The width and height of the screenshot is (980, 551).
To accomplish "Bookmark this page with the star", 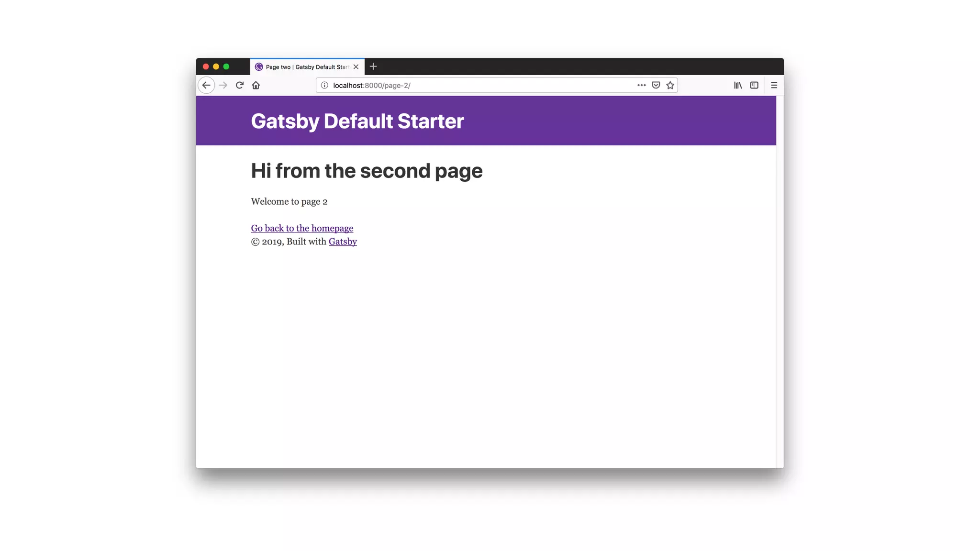I will [x=670, y=85].
